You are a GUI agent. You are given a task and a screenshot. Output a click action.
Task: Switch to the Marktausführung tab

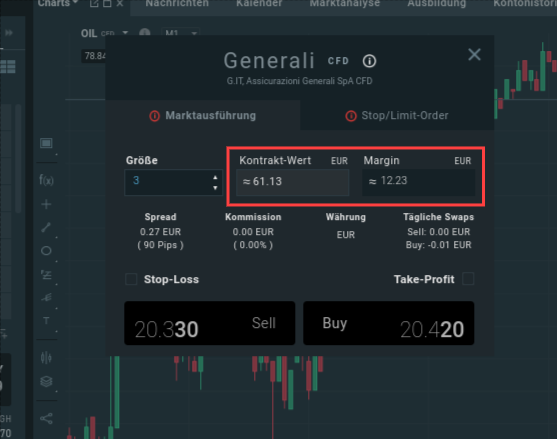point(203,115)
